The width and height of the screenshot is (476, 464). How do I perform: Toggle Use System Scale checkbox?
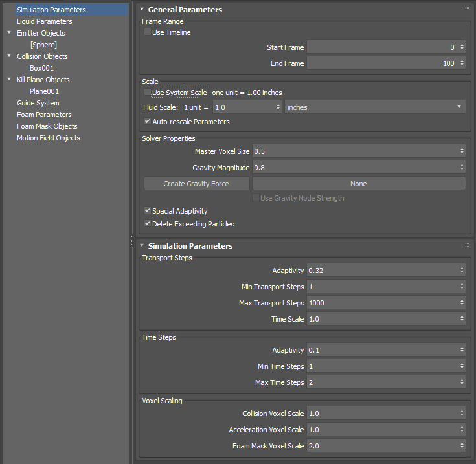[148, 93]
